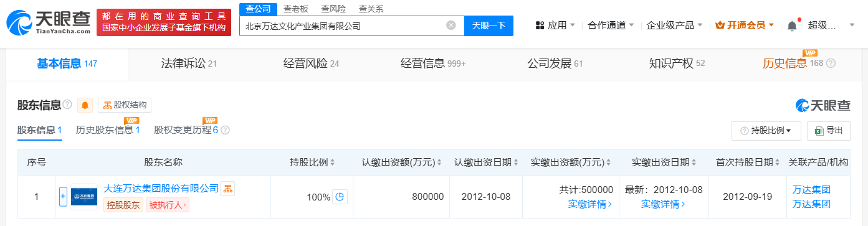Image resolution: width=868 pixels, height=226 pixels.
Task: Click the equity structure icon after 大连万达集团股份有限公司
Action: (228, 188)
